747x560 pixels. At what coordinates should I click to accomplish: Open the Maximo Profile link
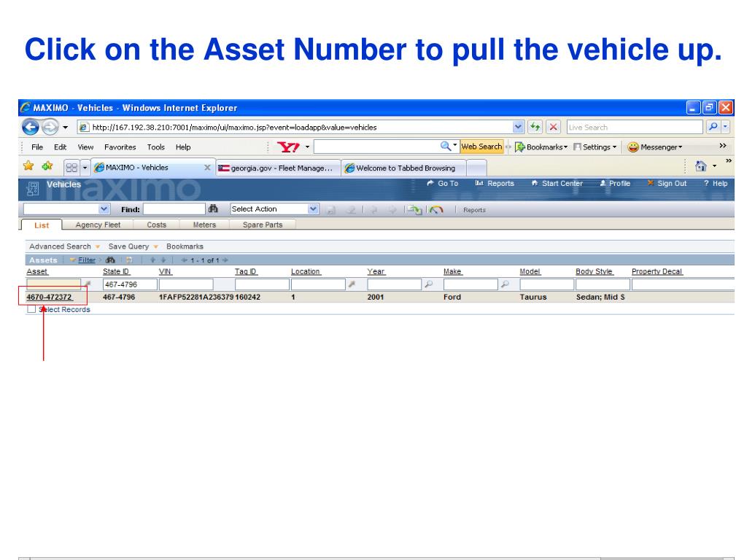click(x=614, y=183)
